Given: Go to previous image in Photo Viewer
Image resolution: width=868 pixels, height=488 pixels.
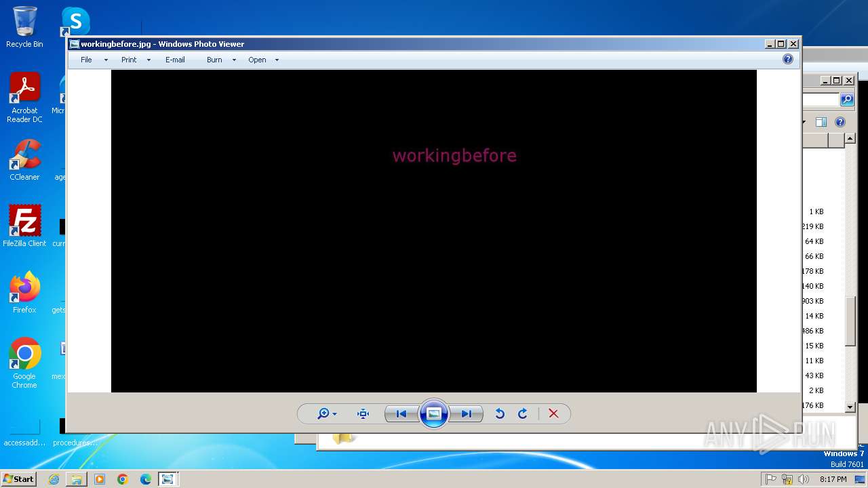Looking at the screenshot, I should pos(401,413).
